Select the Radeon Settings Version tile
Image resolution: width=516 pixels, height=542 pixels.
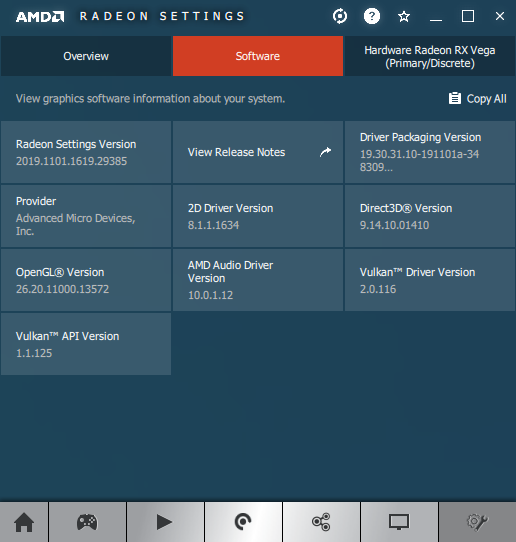coord(86,152)
